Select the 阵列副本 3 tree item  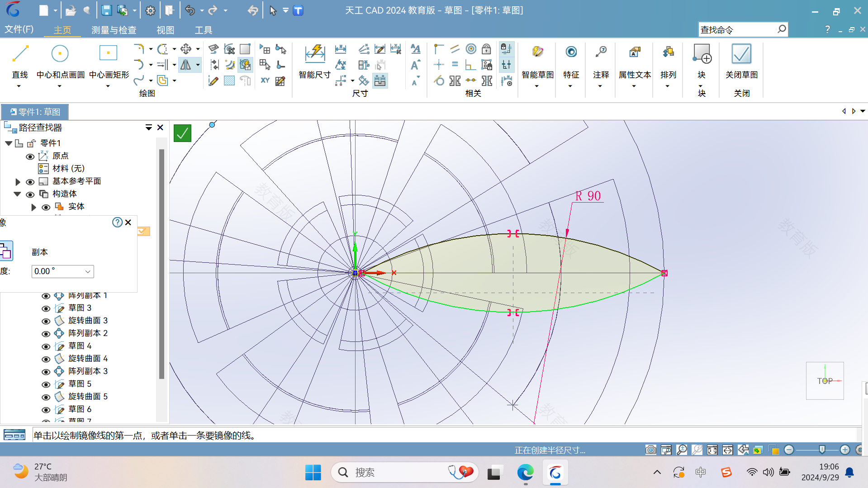click(88, 371)
